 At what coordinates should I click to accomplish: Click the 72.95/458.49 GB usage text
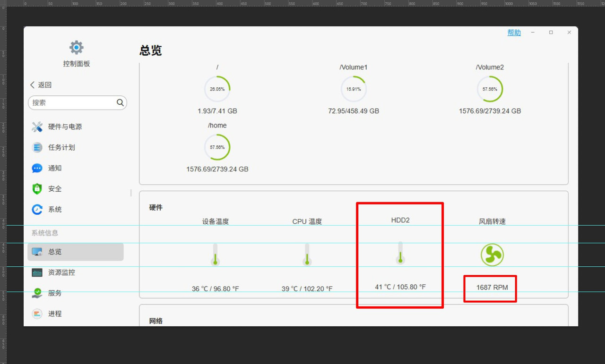(x=354, y=111)
